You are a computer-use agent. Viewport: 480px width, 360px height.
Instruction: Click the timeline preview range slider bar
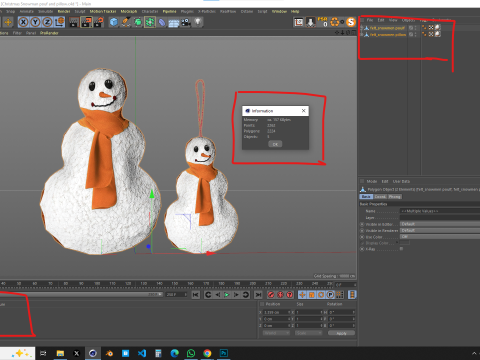pos(81,295)
